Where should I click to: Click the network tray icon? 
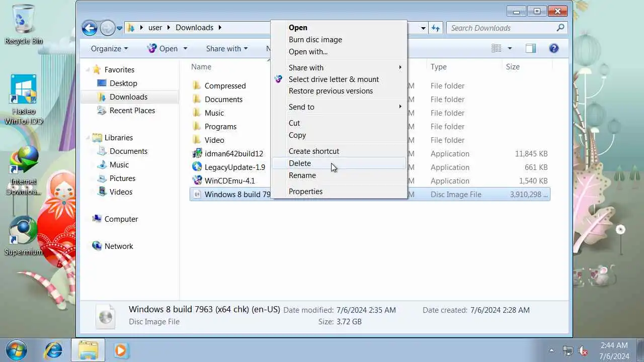click(568, 350)
